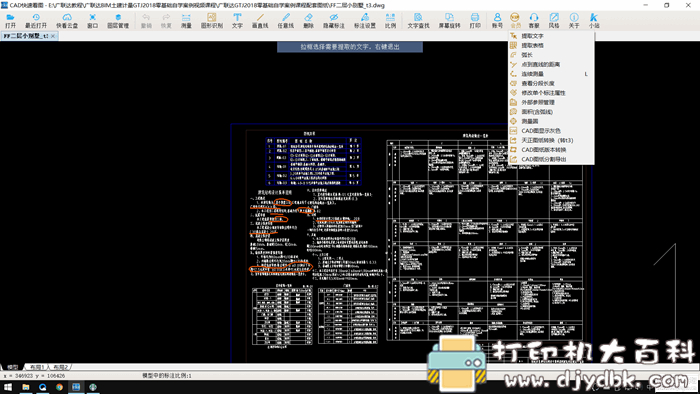Open 图层管理 layer manager
The height and width of the screenshot is (394, 700).
click(x=118, y=21)
